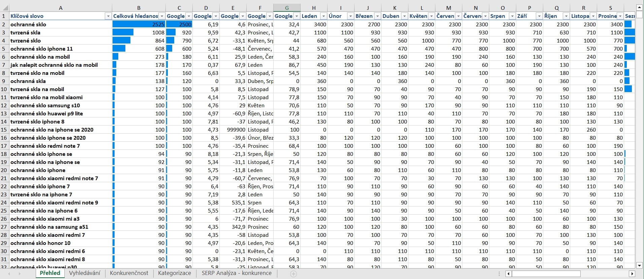This screenshot has width=644, height=279.
Task: Open the Klíčové slovo filter dropdown
Action: 108,16
